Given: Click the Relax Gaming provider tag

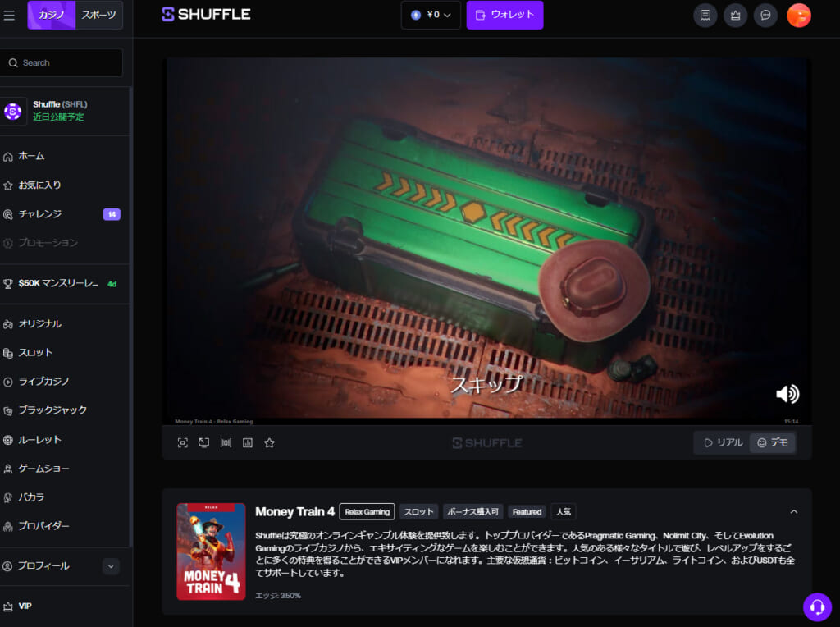Looking at the screenshot, I should coord(367,512).
